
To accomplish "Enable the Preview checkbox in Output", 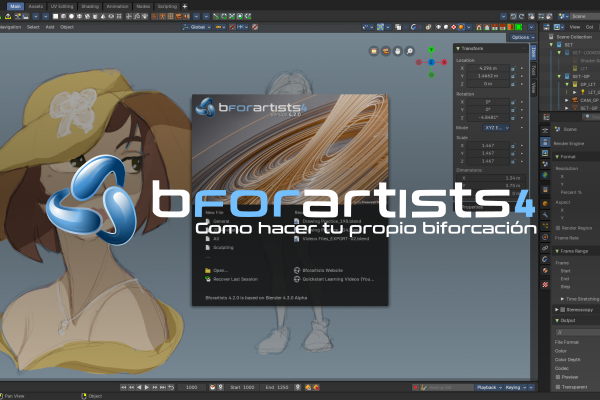I will coord(558,377).
